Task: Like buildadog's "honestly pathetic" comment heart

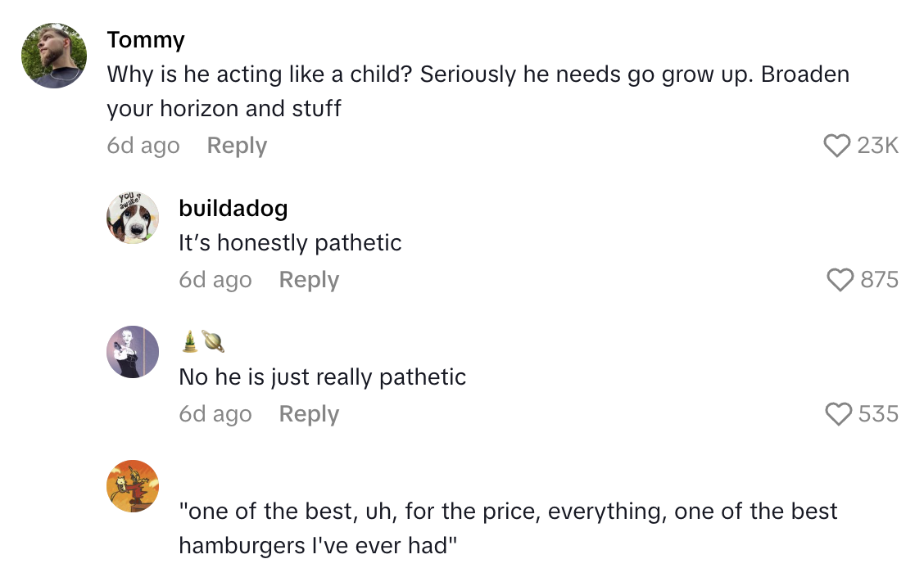Action: point(840,280)
